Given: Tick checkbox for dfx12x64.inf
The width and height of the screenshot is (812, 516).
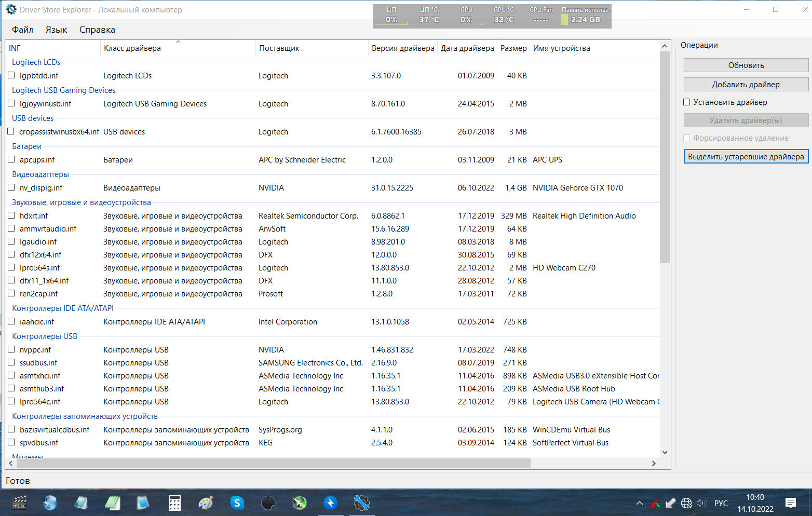Looking at the screenshot, I should 11,254.
